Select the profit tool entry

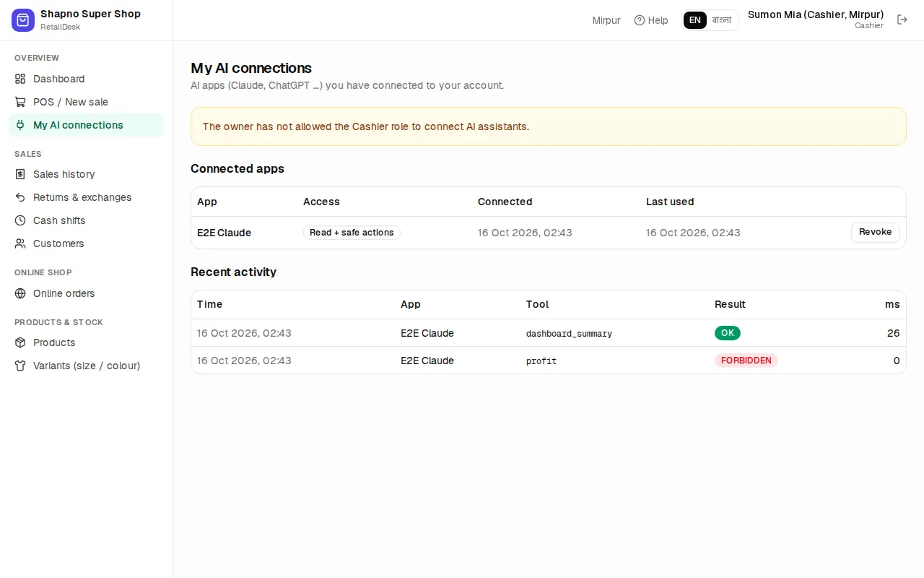coord(541,361)
